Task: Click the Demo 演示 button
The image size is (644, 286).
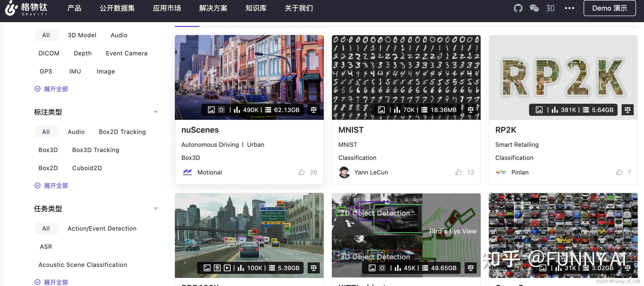Action: [x=610, y=8]
